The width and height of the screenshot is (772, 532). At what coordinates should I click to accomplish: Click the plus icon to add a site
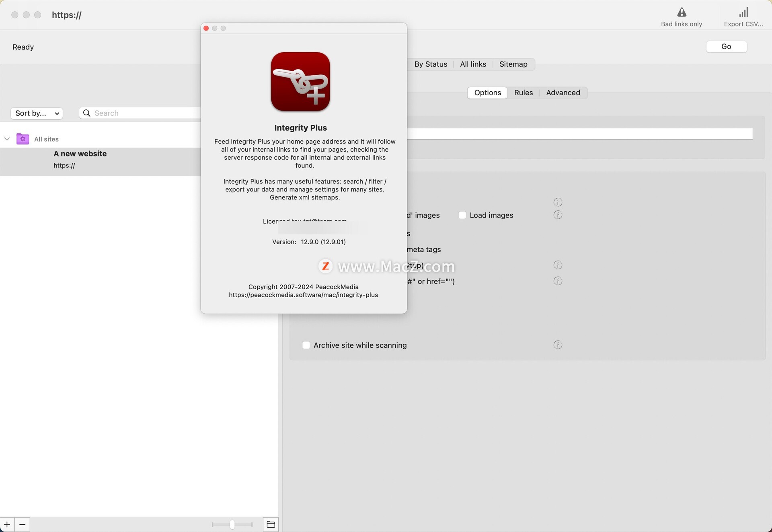coord(7,524)
